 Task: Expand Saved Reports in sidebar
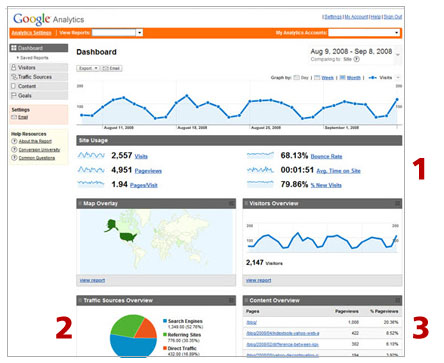click(x=32, y=58)
